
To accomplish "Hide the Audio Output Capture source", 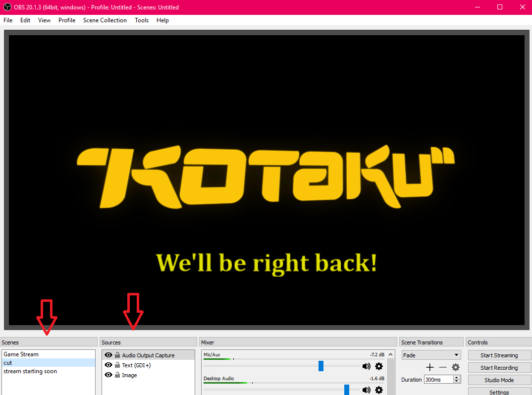I will coord(108,355).
